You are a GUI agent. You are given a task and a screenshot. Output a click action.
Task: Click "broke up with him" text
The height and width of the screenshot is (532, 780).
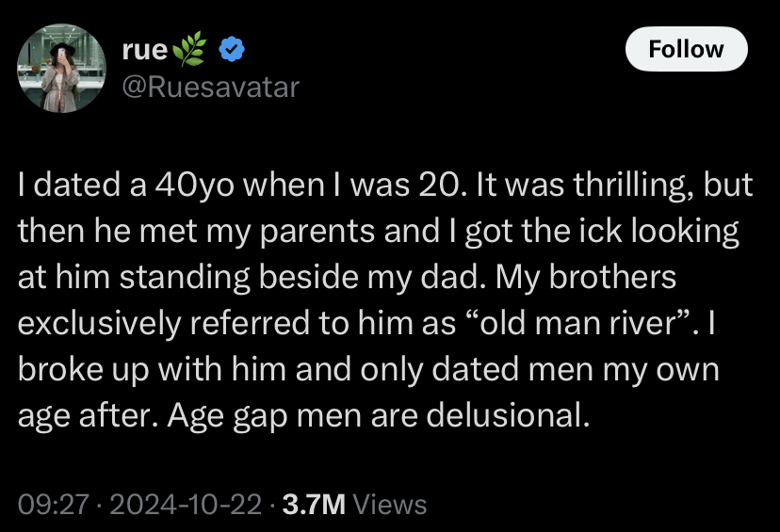click(x=152, y=369)
